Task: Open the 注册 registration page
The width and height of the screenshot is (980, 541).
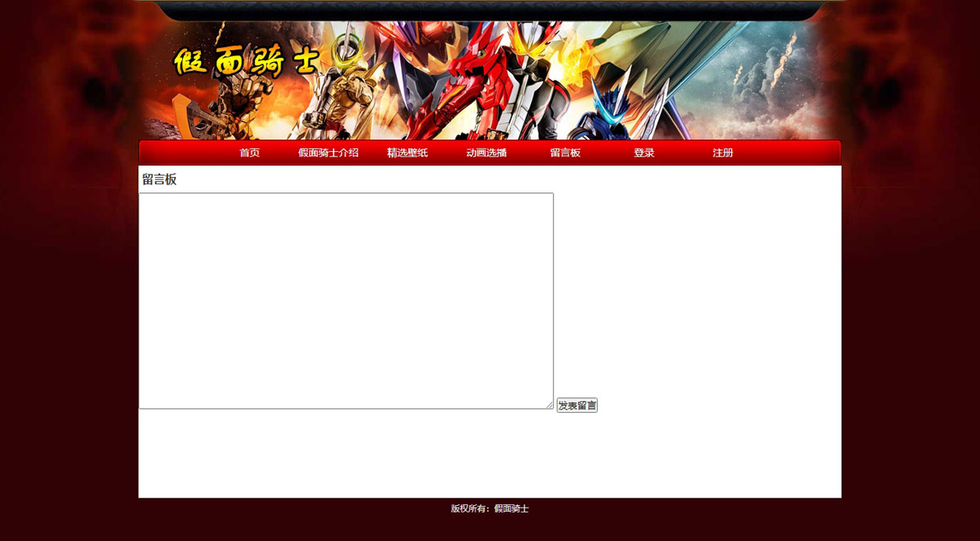Action: [x=723, y=153]
